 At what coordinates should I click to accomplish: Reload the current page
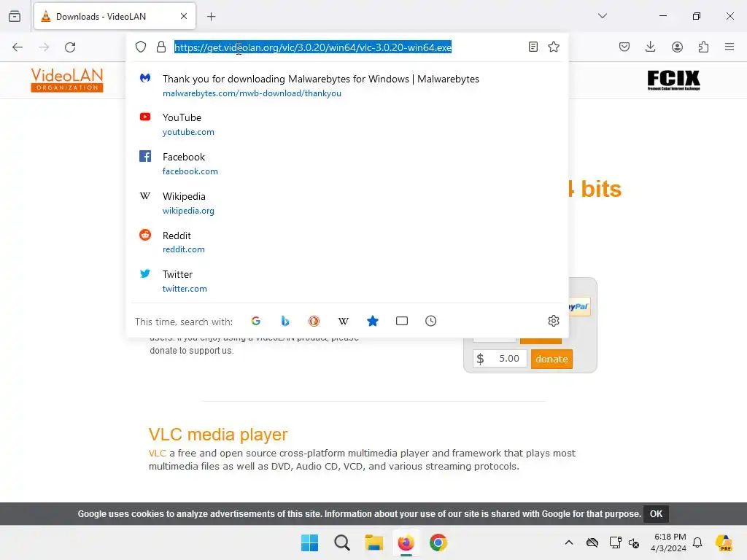[70, 47]
